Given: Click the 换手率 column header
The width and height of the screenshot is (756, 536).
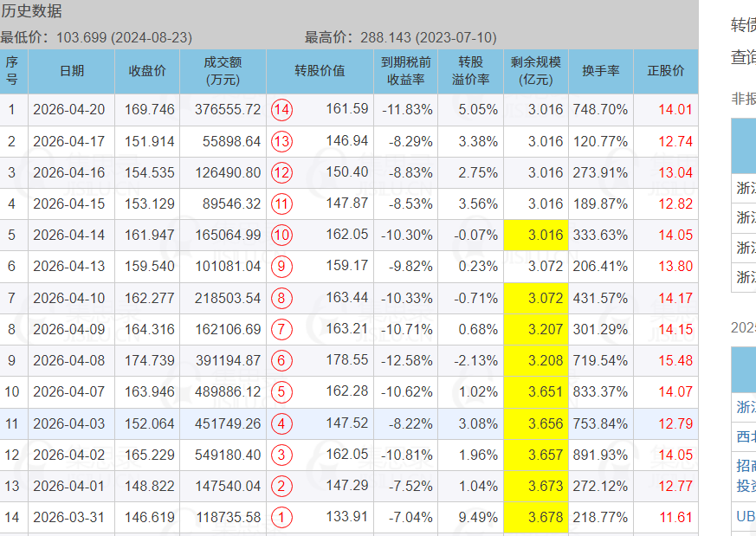Looking at the screenshot, I should (600, 71).
